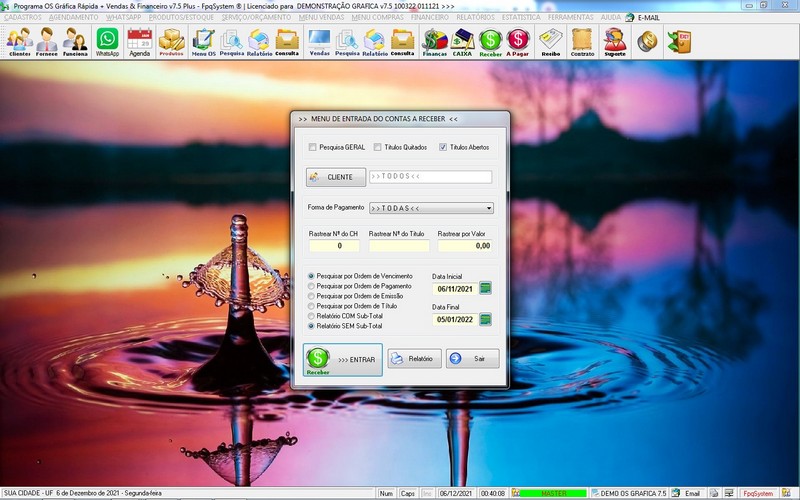
Task: Open the Data Final calendar picker
Action: [x=486, y=320]
